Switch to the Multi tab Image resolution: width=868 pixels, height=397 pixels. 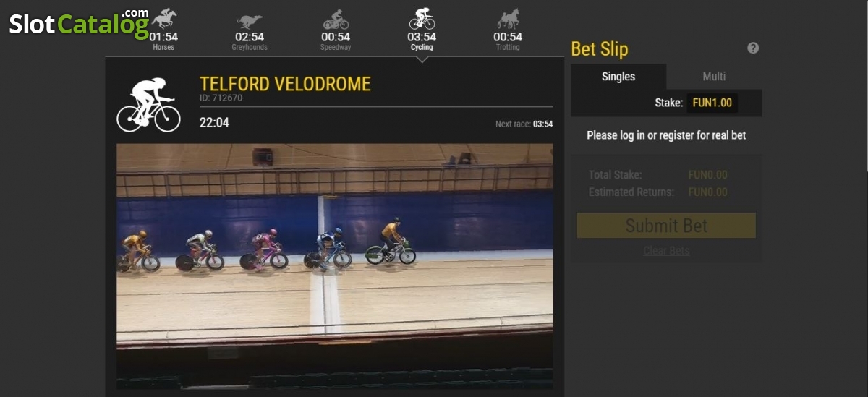pos(714,77)
